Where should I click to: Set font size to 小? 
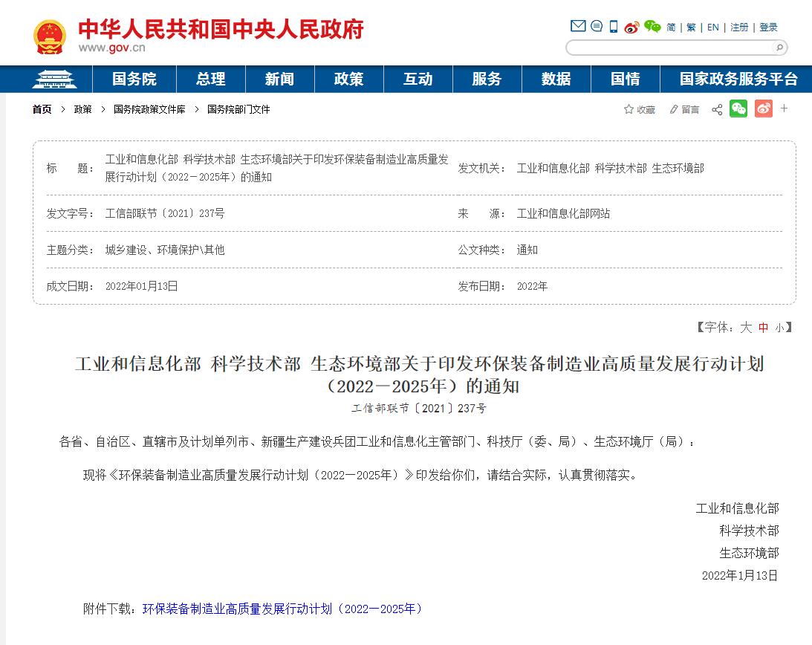coord(779,327)
